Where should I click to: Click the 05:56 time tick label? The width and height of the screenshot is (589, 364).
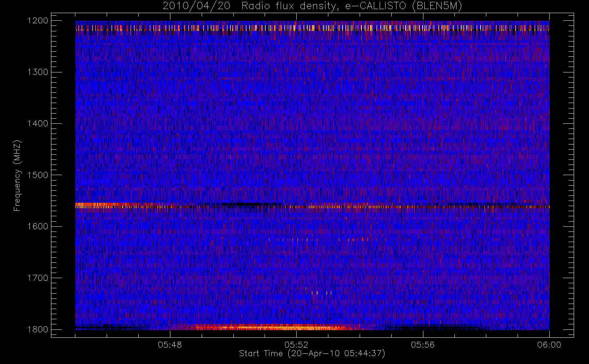tap(423, 345)
